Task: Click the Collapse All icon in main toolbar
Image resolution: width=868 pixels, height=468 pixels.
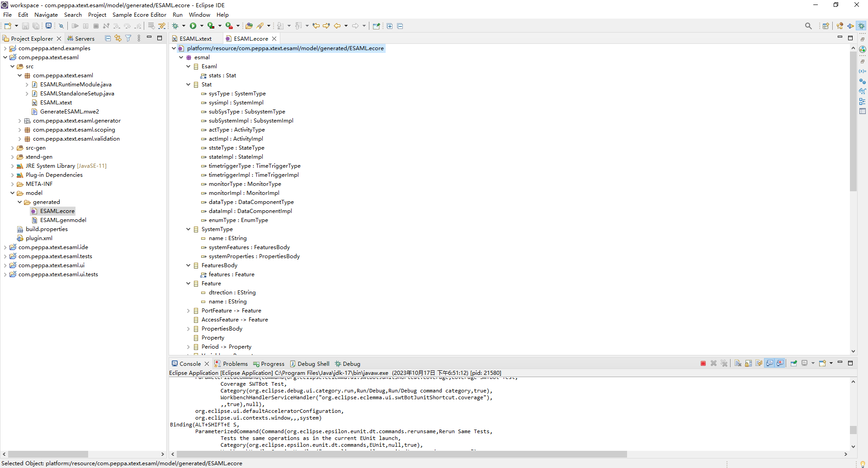Action: [x=400, y=26]
